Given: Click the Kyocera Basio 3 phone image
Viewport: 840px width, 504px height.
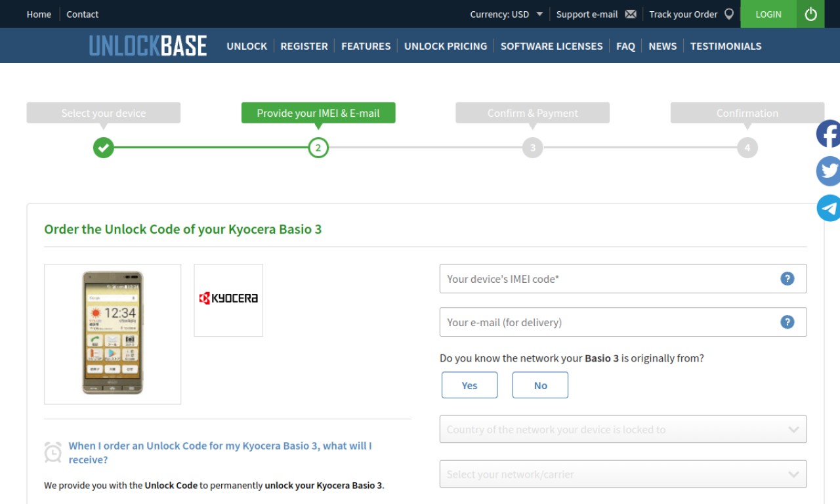Looking at the screenshot, I should click(x=112, y=334).
